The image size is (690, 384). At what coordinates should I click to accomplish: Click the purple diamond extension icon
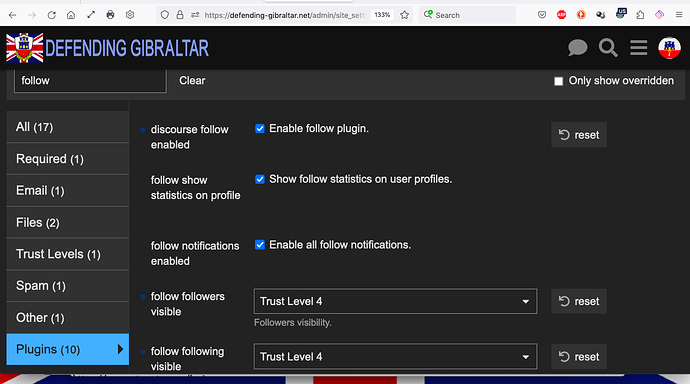click(659, 15)
